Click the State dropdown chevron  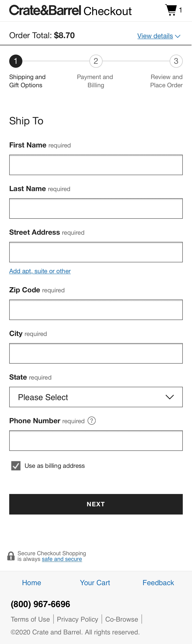coord(170,397)
